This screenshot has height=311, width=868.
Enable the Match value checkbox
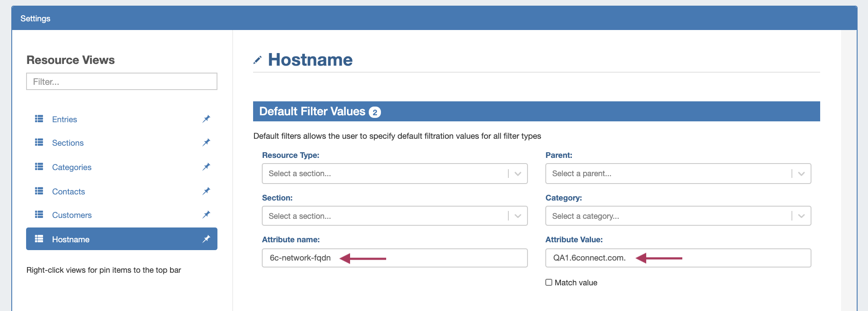(x=549, y=282)
